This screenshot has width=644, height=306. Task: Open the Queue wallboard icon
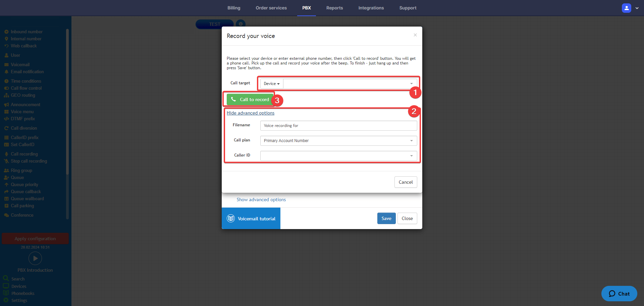6,199
